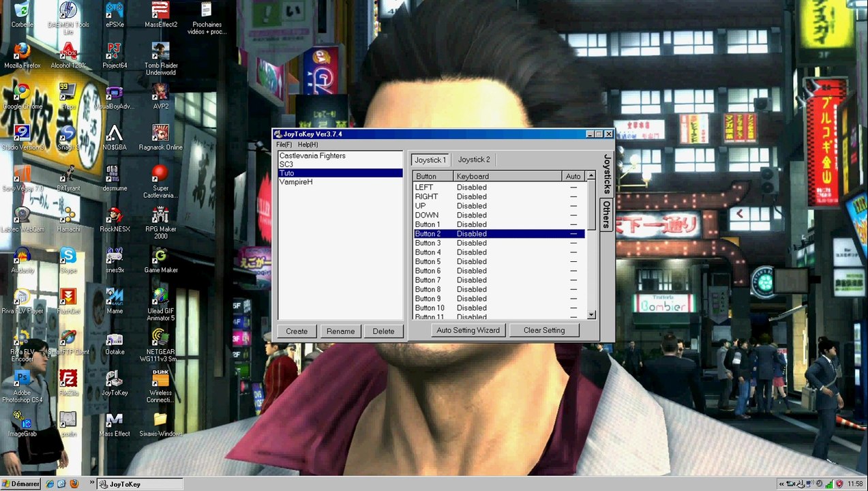868x491 pixels.
Task: Launch Game Maker shortcut
Action: click(161, 260)
